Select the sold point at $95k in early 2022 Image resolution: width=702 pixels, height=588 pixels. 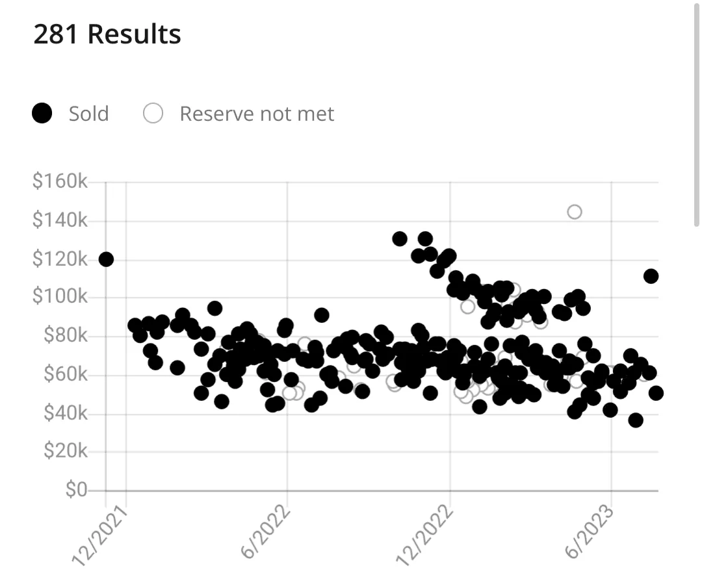[215, 309]
